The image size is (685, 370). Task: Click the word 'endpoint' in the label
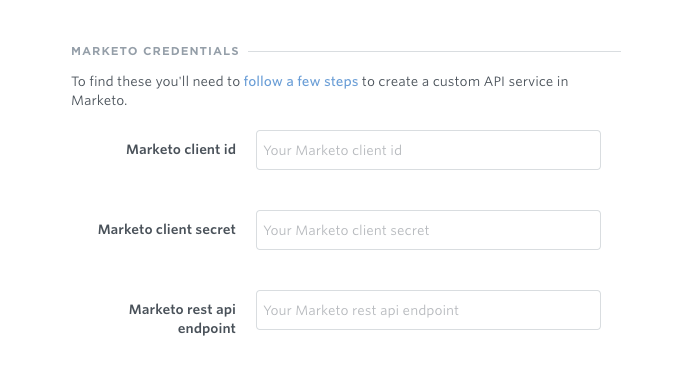(x=207, y=329)
